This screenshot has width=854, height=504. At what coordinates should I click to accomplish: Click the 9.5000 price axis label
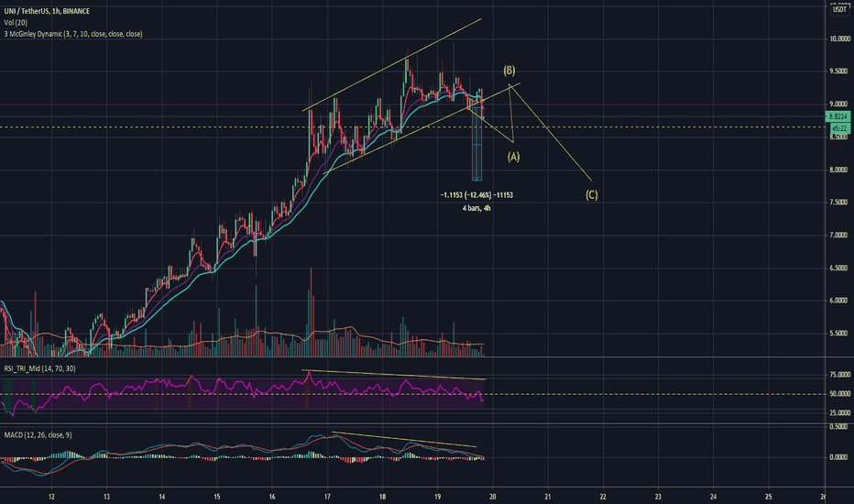tap(840, 71)
